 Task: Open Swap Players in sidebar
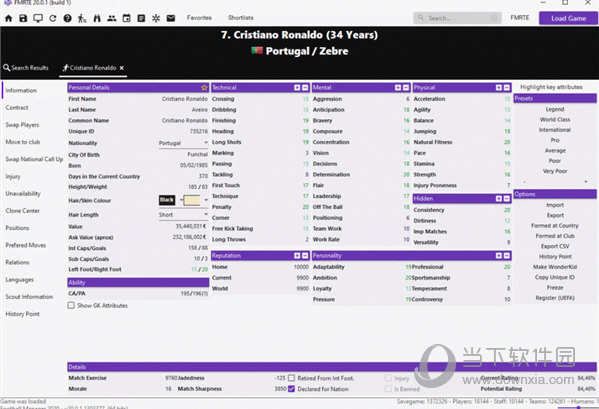click(x=22, y=125)
